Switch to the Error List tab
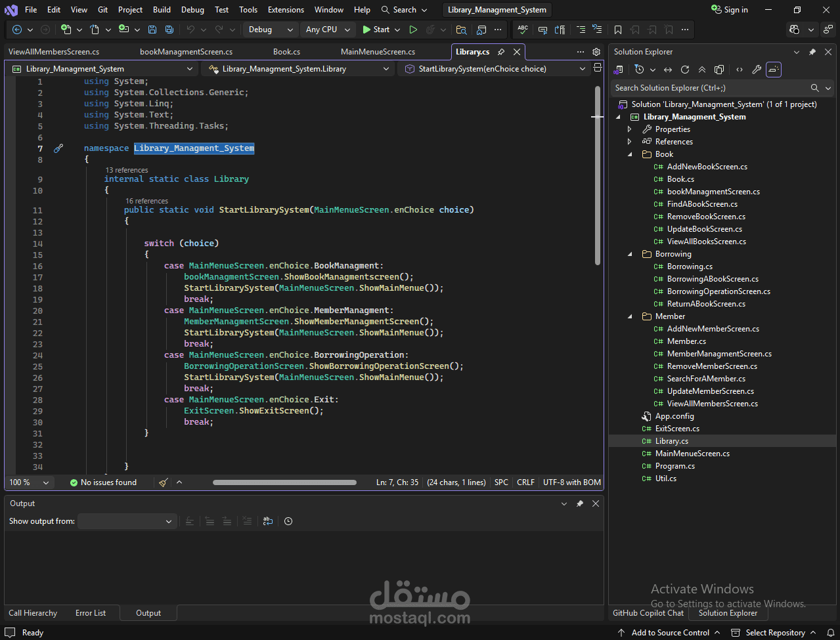 pyautogui.click(x=91, y=612)
